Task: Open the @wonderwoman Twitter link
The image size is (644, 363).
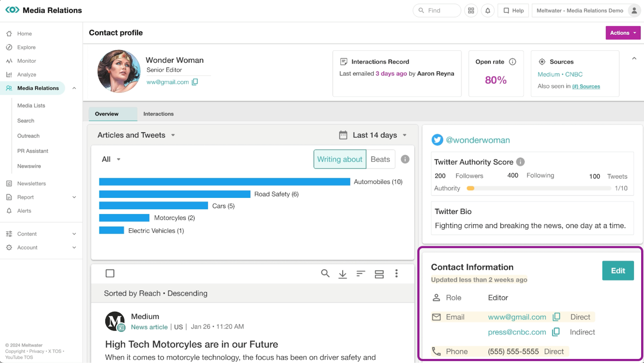Action: [478, 140]
